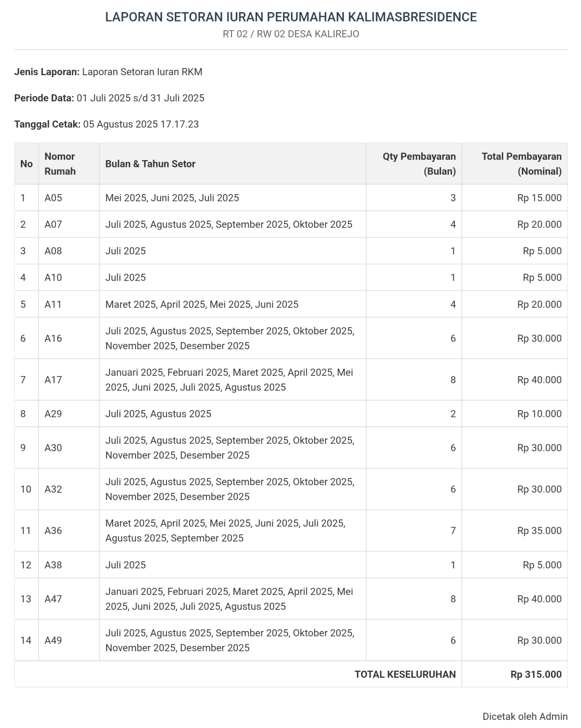Select house number A17 cell
This screenshot has height=728, width=581.
tap(53, 380)
